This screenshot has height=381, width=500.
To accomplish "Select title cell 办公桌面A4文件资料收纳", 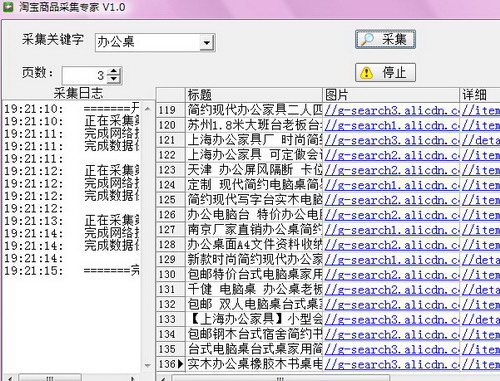I will point(254,244).
